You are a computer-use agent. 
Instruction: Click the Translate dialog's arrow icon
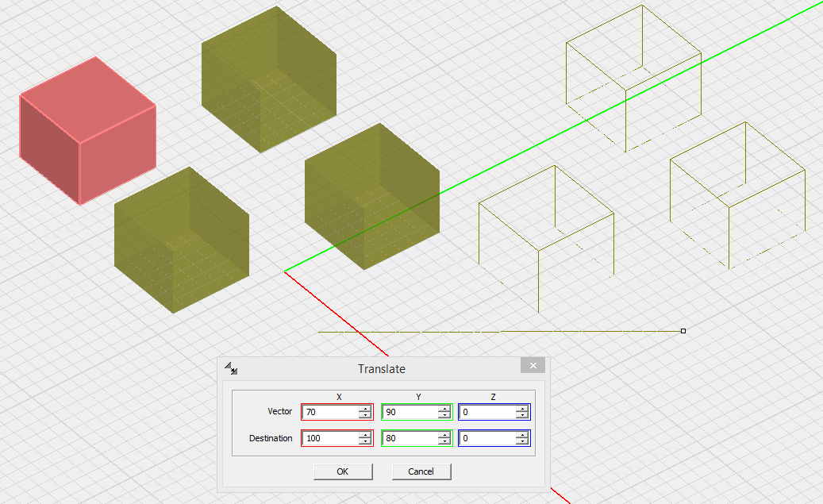[x=231, y=368]
